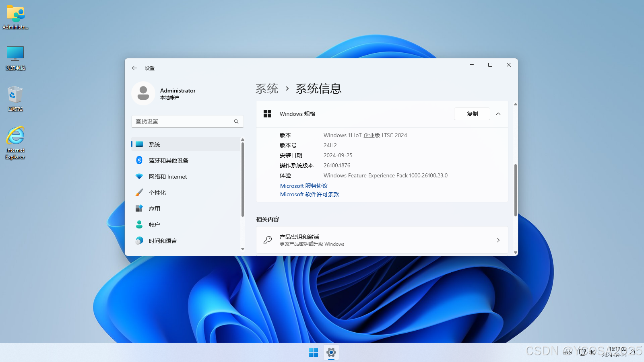Open 产品密钥和激活 settings
Image resolution: width=644 pixels, height=362 pixels.
382,240
